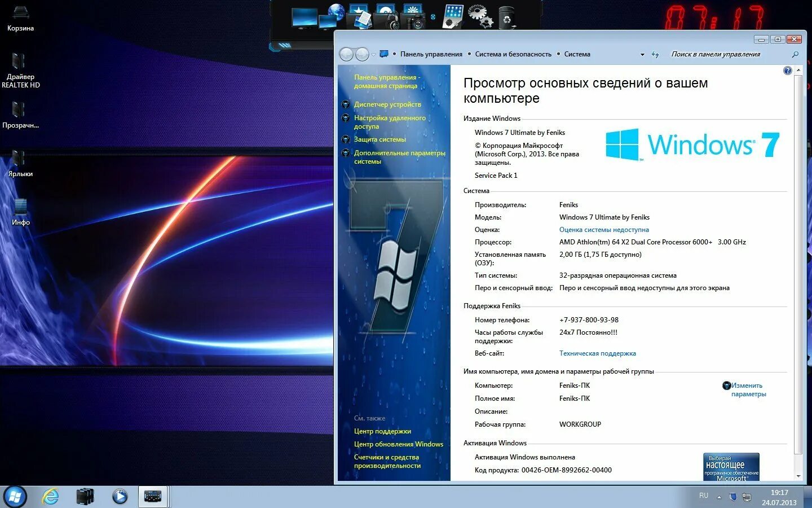Viewport: 812px width, 508px height.
Task: Open Диспетчер устройств
Action: coord(387,104)
